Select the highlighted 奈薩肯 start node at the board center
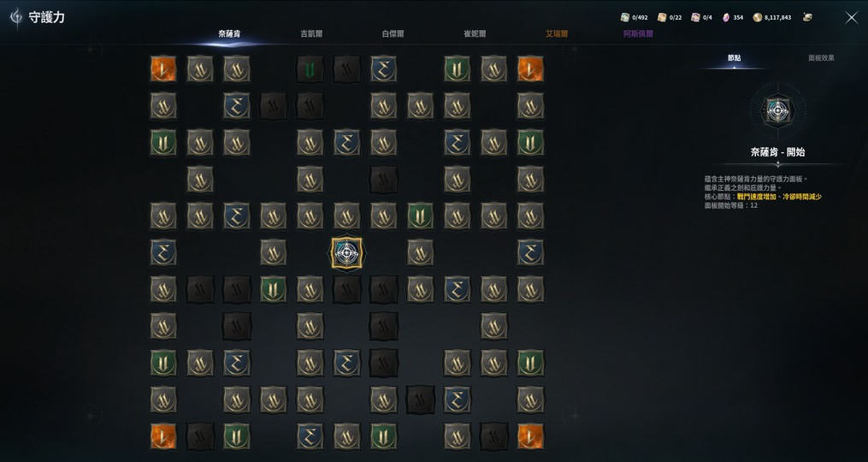 346,253
